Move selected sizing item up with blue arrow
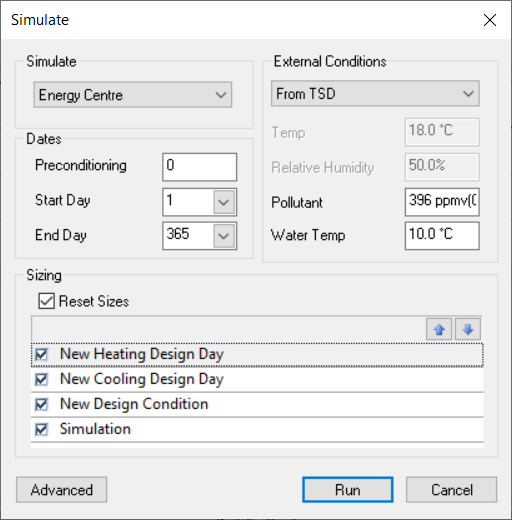The image size is (512, 520). click(439, 329)
